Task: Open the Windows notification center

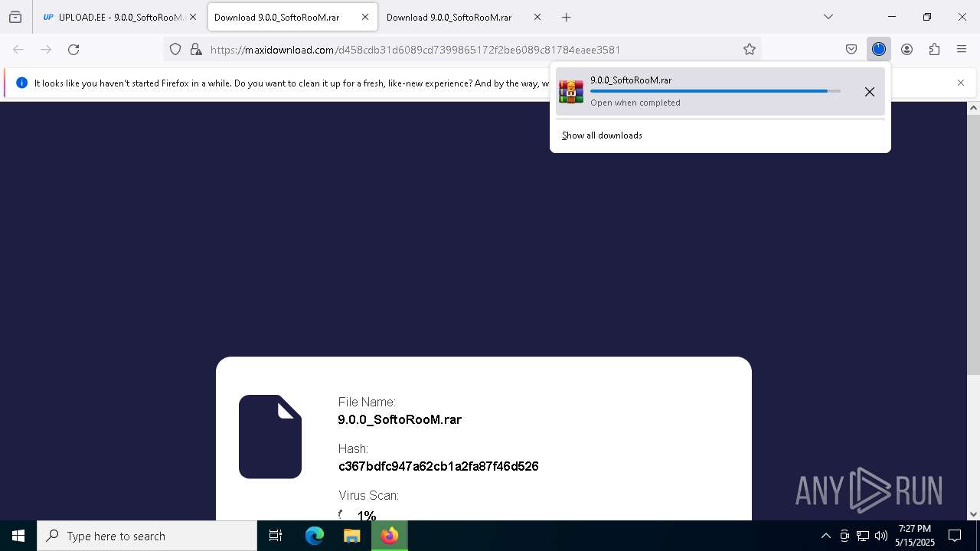Action: click(x=955, y=536)
